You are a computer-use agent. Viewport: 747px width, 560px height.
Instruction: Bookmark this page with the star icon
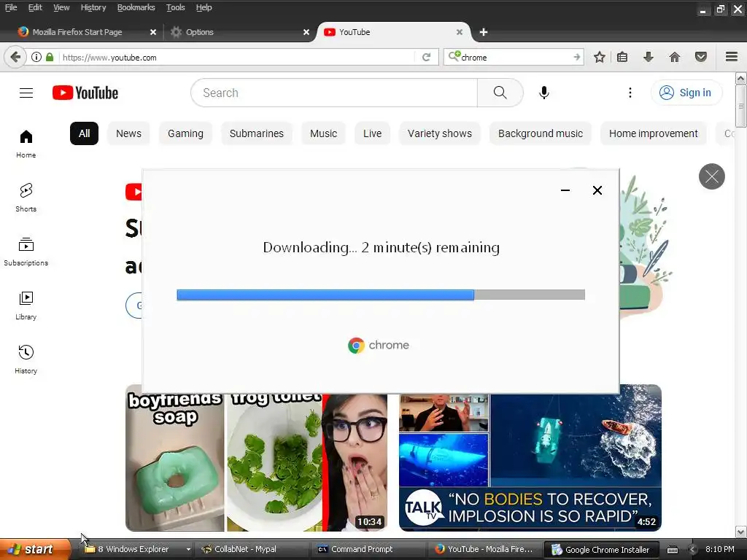600,57
